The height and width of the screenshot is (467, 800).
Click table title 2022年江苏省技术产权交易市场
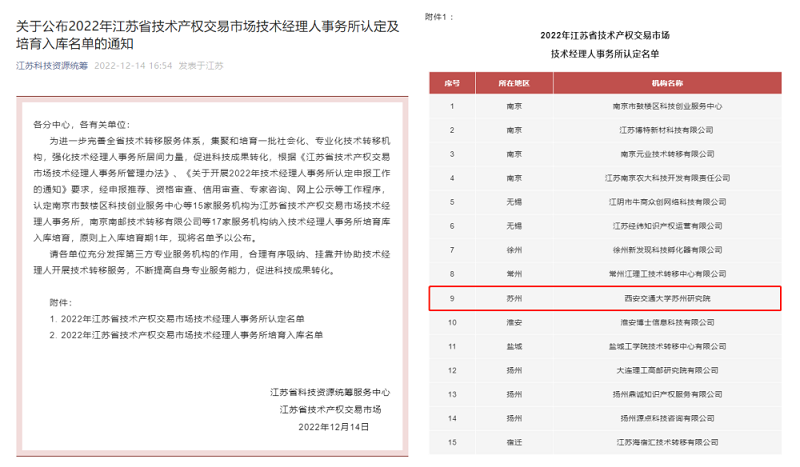pyautogui.click(x=605, y=35)
